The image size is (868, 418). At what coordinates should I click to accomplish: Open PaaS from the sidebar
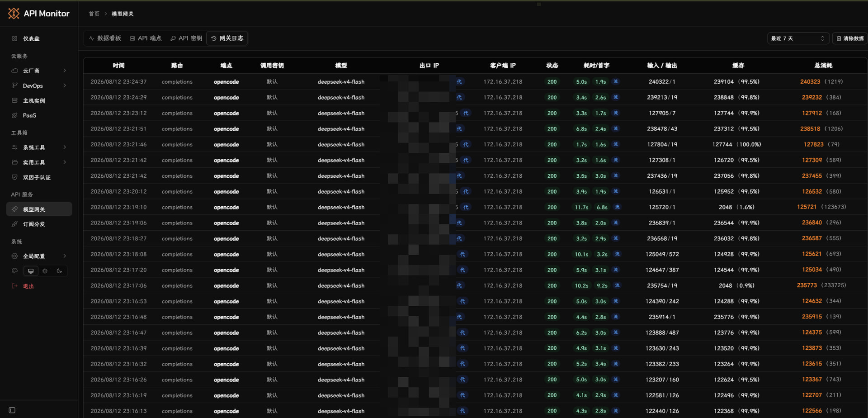29,115
